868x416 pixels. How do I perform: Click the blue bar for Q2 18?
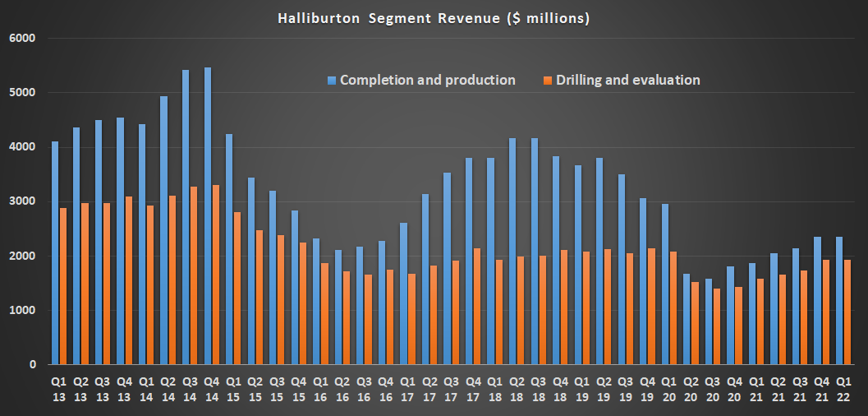pyautogui.click(x=513, y=251)
